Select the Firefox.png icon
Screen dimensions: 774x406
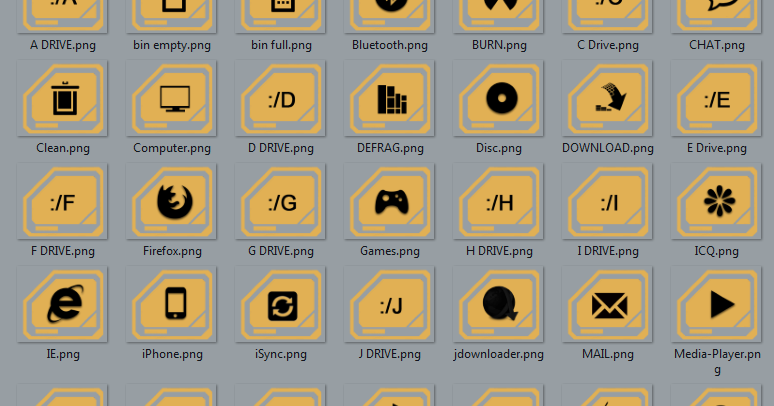172,202
